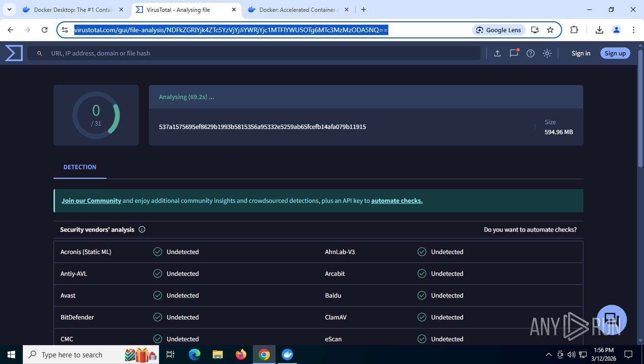Open Docker Desktop from taskbar
This screenshot has height=364, width=644.
click(x=287, y=355)
